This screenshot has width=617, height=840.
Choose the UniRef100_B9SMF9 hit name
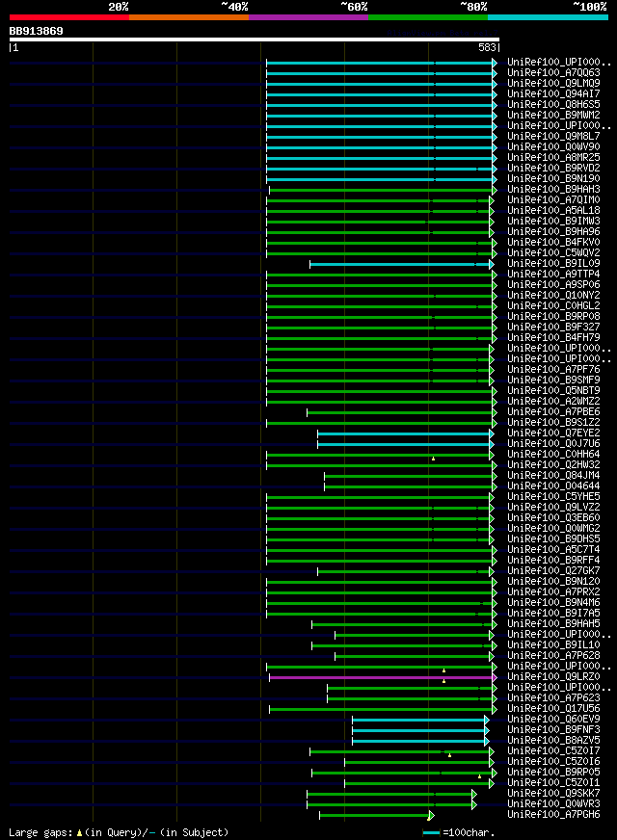[x=553, y=381]
